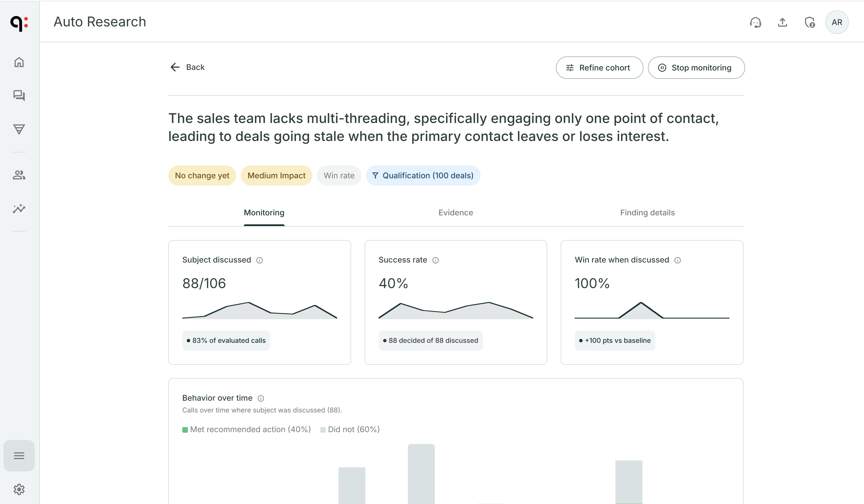Click the 88/106 subject discussed value
Screen dimensions: 864x504
point(204,283)
